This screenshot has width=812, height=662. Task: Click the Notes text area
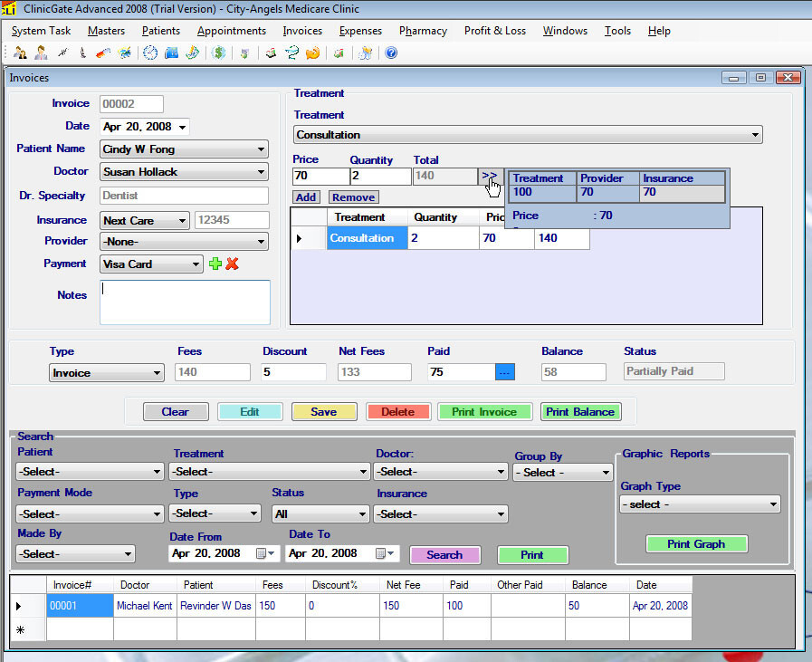click(x=185, y=302)
